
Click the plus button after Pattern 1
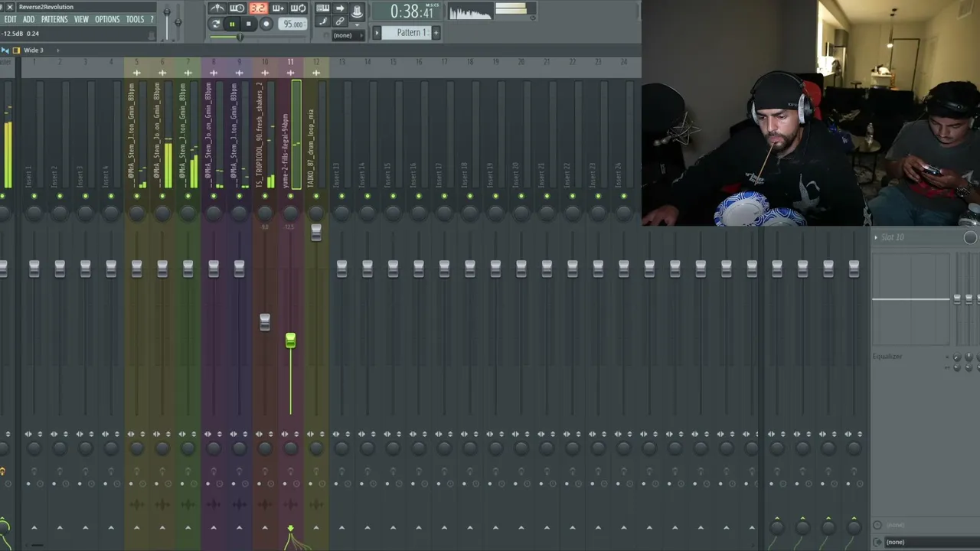click(436, 32)
